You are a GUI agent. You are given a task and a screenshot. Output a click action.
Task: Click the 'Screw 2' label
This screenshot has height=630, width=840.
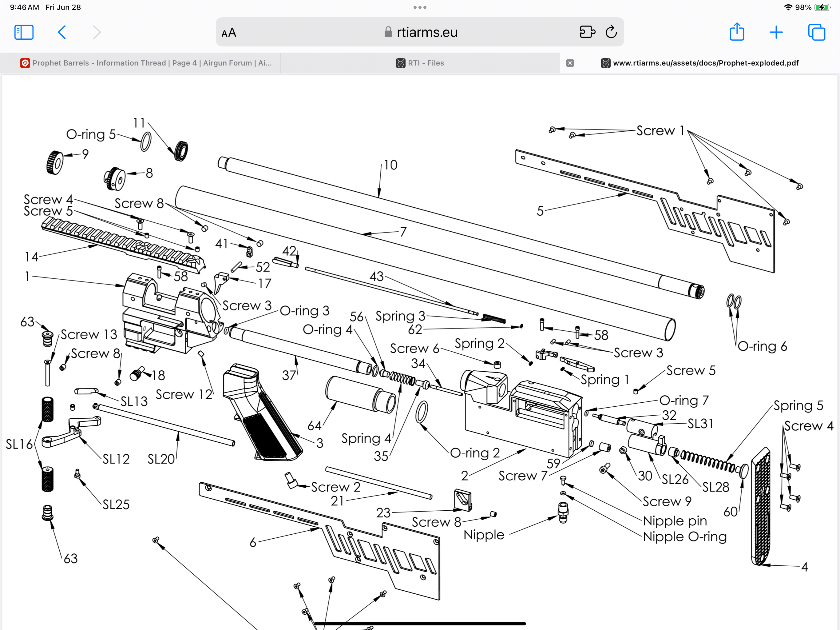336,487
